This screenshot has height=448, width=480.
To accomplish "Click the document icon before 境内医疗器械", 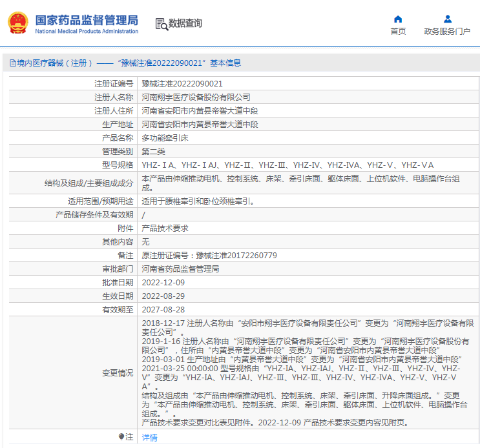I will coord(13,63).
